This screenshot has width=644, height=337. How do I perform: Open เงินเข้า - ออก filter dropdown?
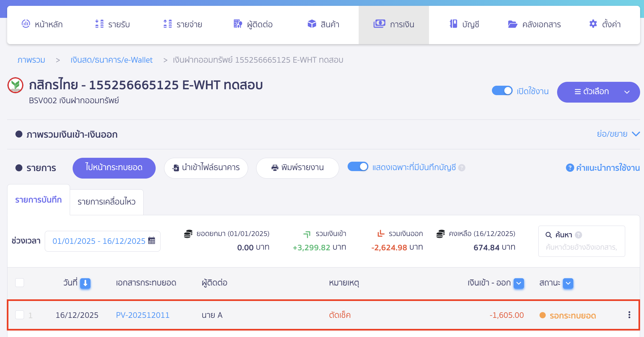point(519,283)
